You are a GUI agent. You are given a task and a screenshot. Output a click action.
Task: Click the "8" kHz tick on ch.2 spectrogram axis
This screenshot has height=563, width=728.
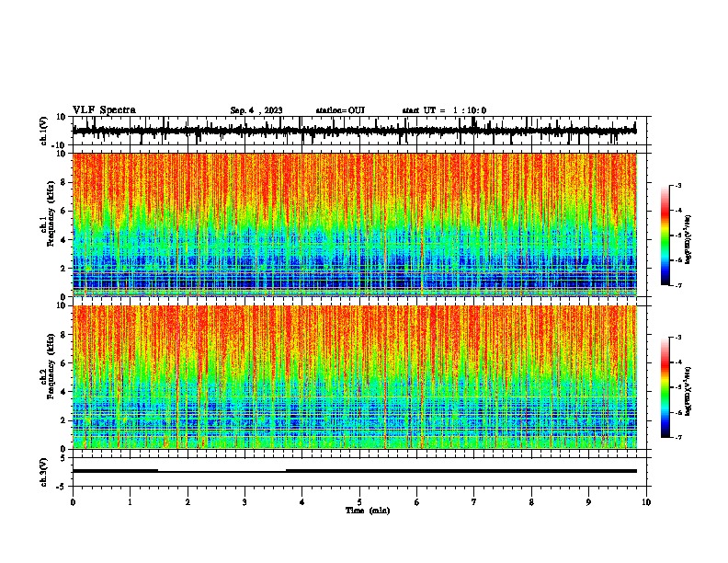click(64, 335)
